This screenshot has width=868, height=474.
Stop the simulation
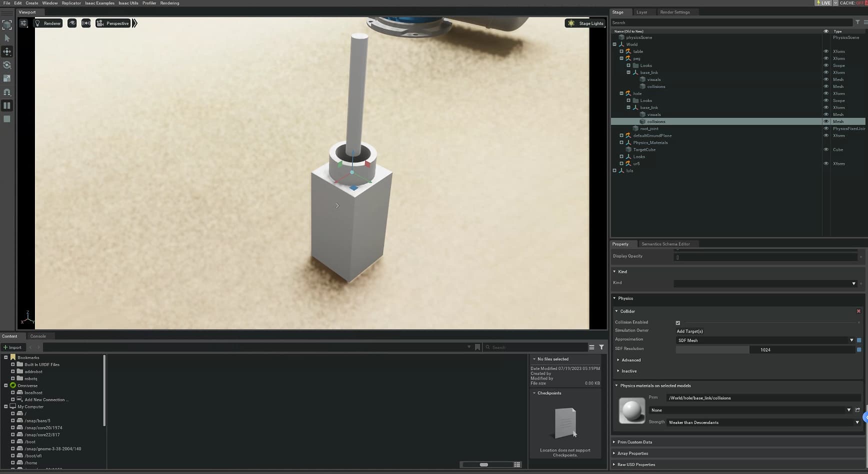(x=7, y=119)
